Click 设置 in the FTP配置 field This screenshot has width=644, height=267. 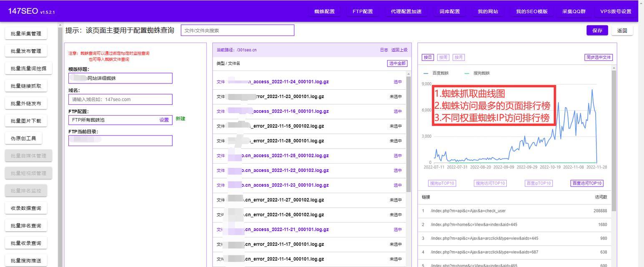coord(164,120)
